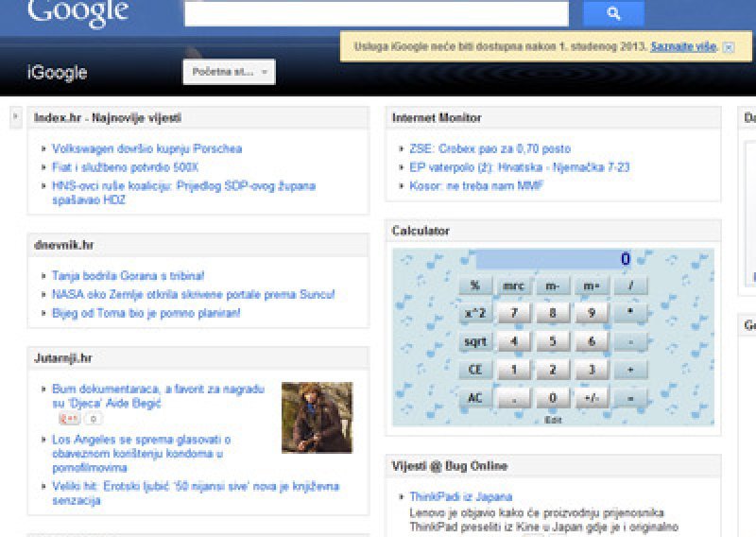756x537 pixels.
Task: Click the Internet Monitor gadget title
Action: (437, 118)
